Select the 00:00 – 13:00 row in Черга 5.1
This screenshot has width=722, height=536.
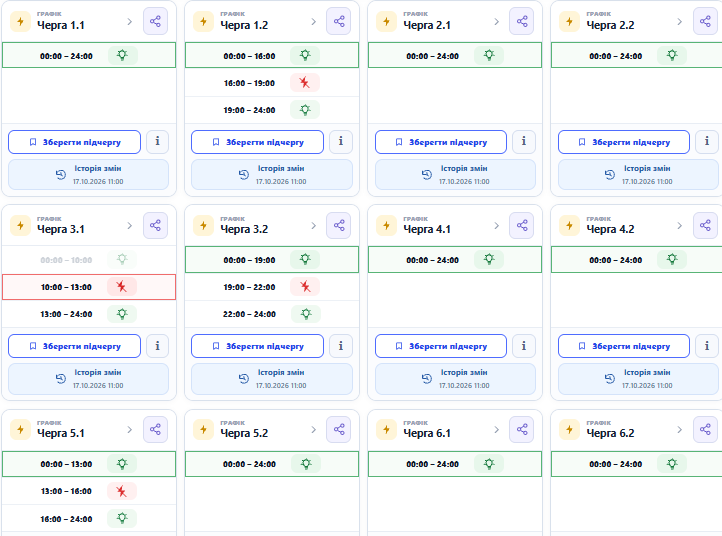pos(89,464)
